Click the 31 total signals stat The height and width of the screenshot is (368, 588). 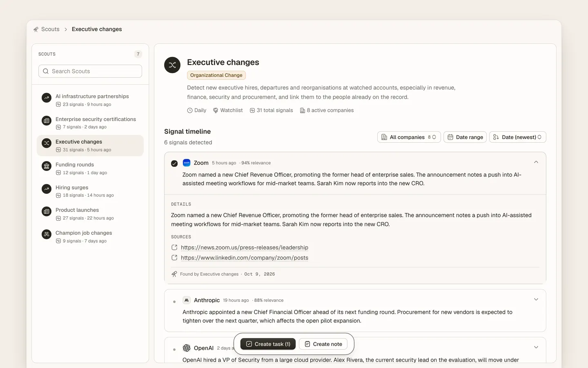[x=272, y=110]
